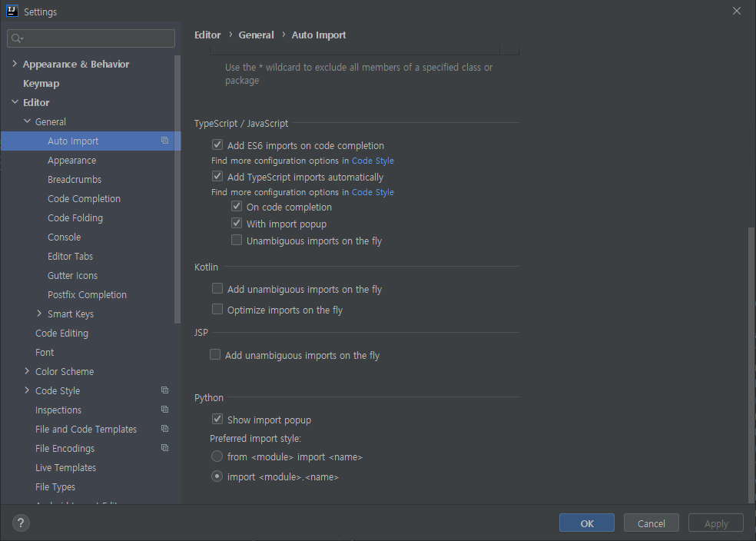Open Font settings
Viewport: 756px width, 541px height.
45,353
